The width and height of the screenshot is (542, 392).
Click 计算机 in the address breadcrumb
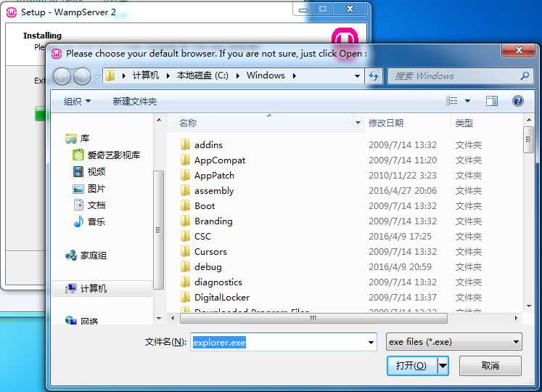pos(146,75)
